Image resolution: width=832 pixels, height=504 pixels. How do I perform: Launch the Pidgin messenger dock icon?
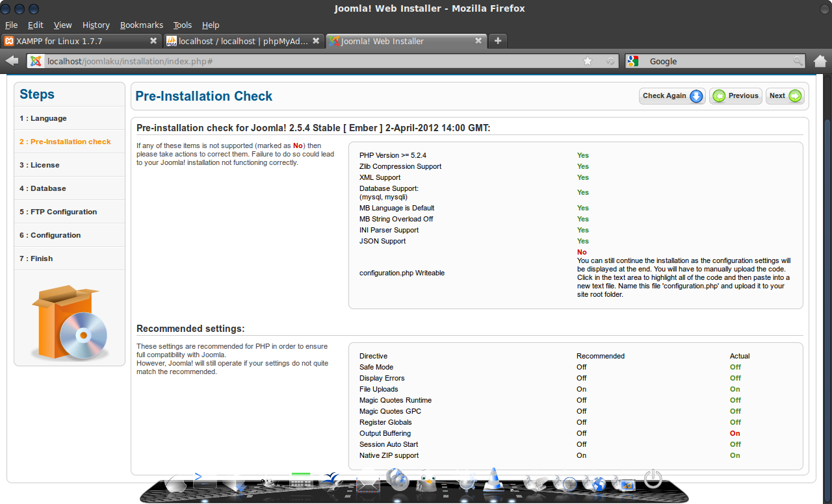[x=428, y=481]
